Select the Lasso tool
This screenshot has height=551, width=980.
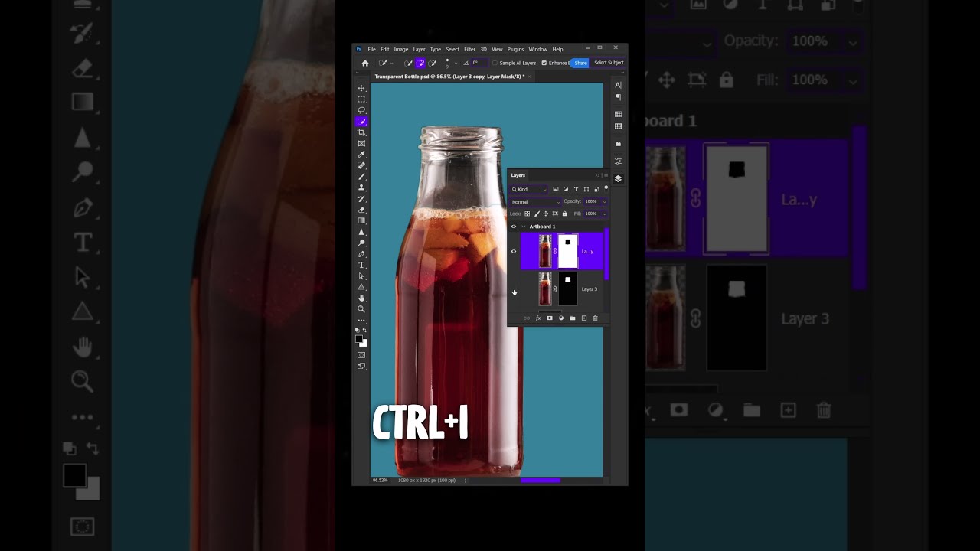coord(361,110)
